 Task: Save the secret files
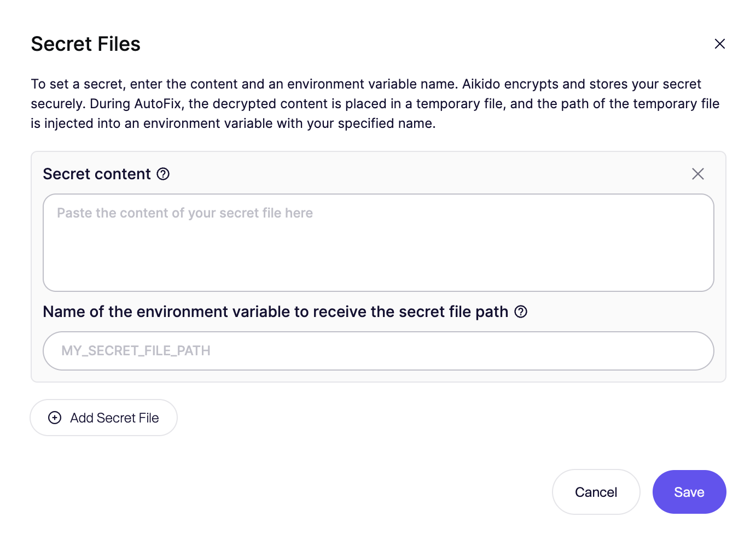[x=689, y=492]
